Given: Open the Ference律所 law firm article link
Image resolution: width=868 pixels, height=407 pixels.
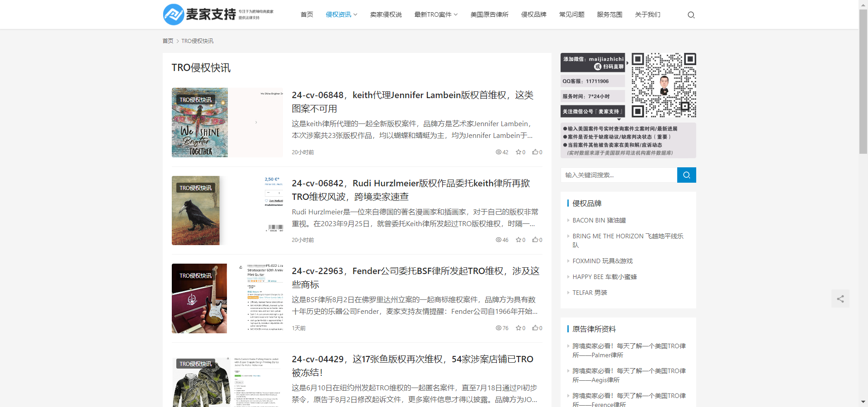Looking at the screenshot, I should pyautogui.click(x=629, y=400).
